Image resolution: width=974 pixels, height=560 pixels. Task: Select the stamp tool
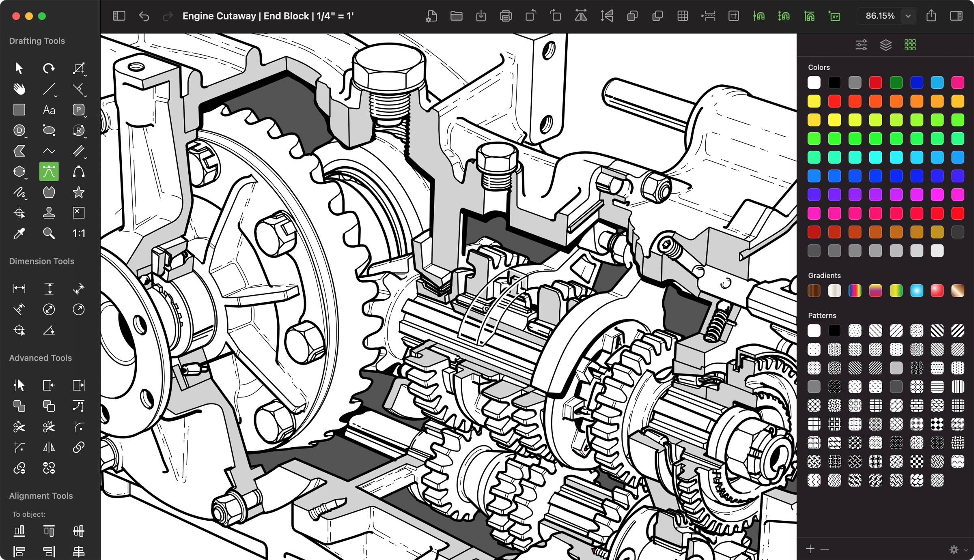click(x=49, y=212)
